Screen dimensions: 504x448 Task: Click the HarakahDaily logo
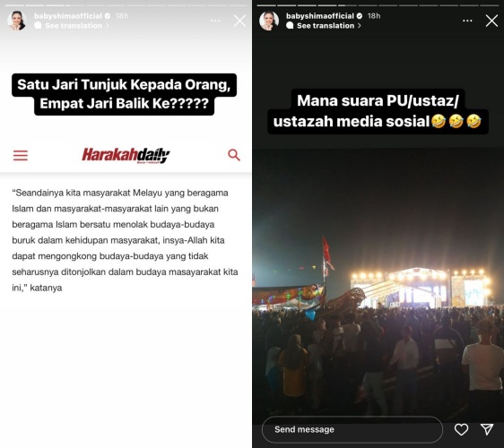click(x=126, y=155)
